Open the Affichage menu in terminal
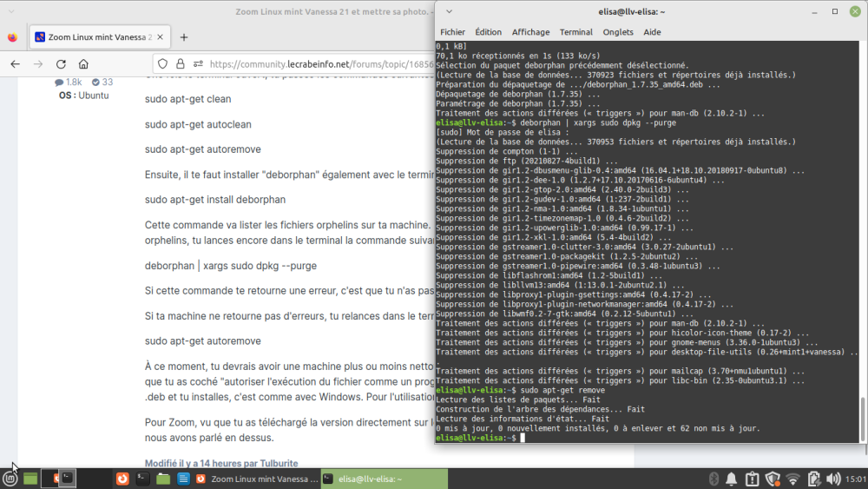868x489 pixels. [530, 32]
